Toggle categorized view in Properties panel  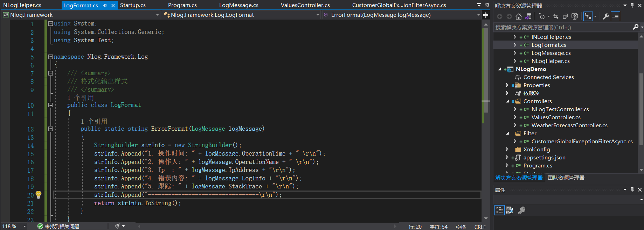[x=499, y=210]
